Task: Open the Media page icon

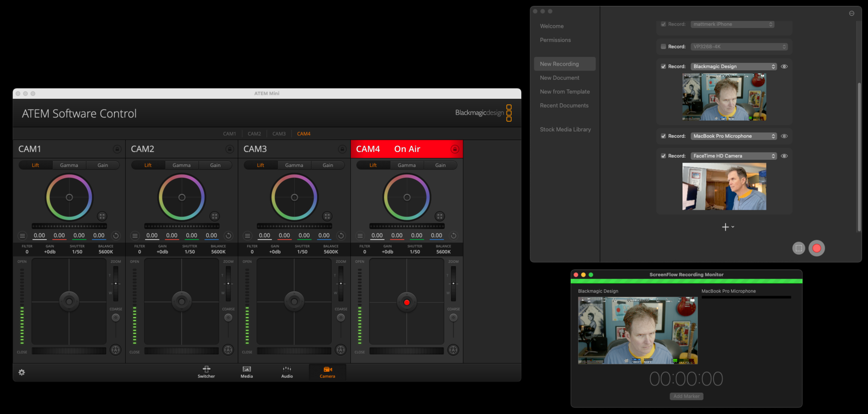Action: tap(247, 372)
